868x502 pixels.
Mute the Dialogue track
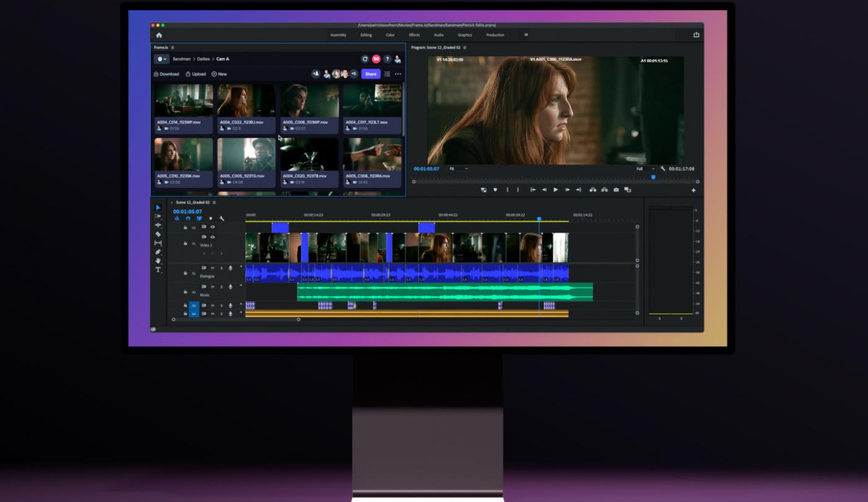213,268
